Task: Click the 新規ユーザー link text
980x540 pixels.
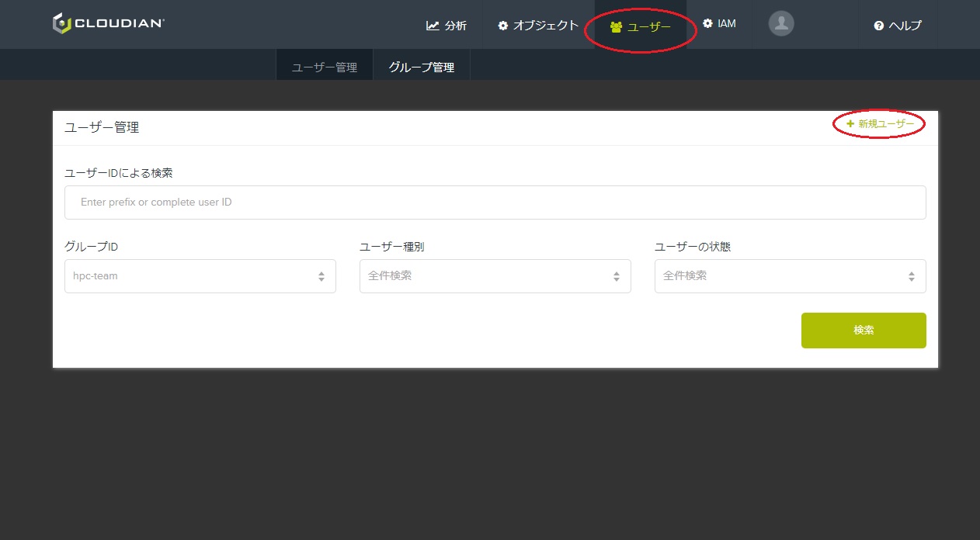Action: pos(886,124)
